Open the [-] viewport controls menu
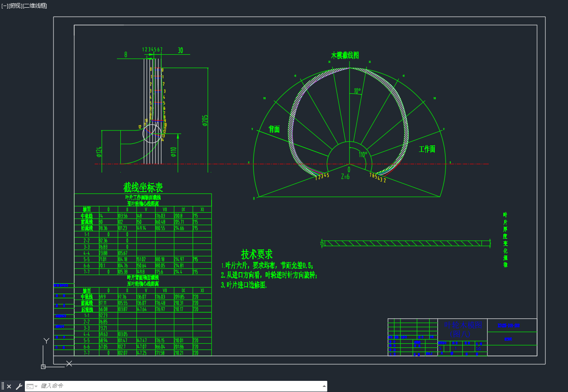This screenshot has width=568, height=392. coord(5,6)
